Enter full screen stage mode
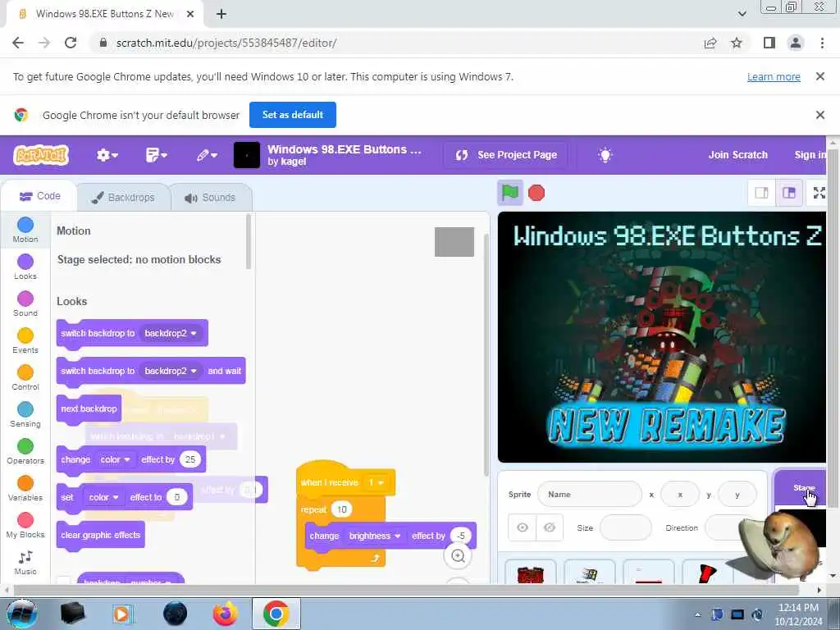Screen dimensions: 840x630 click(819, 193)
